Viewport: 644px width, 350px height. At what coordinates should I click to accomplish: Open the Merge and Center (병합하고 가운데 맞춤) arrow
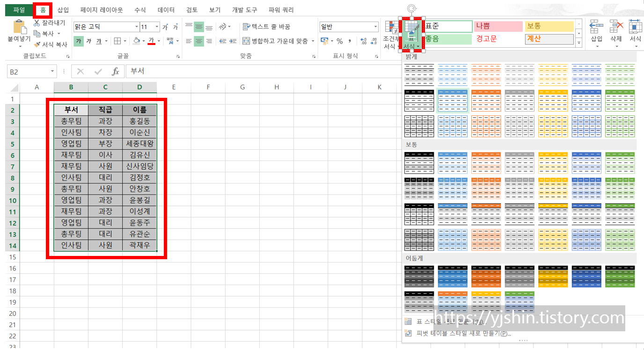click(x=313, y=41)
